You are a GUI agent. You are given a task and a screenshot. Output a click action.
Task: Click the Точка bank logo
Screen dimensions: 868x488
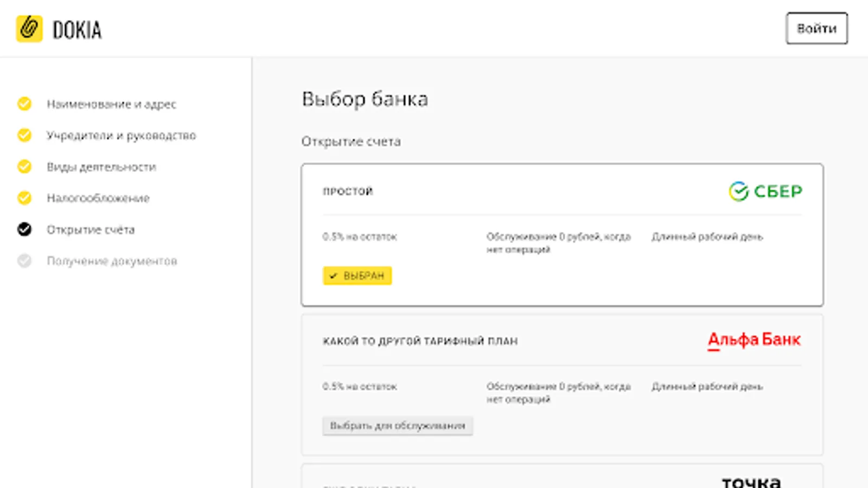751,481
